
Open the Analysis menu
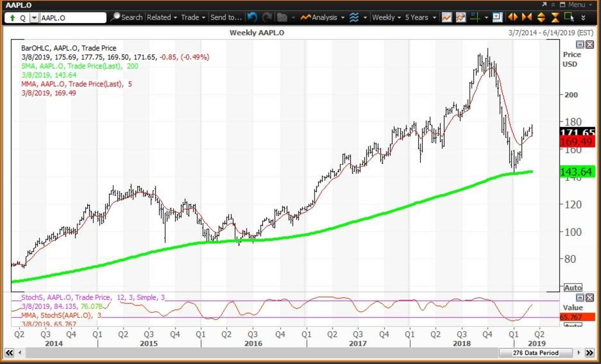[x=323, y=18]
